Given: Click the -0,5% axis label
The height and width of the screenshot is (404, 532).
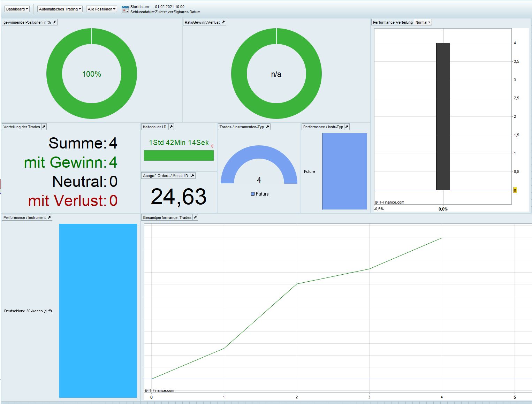Looking at the screenshot, I should tap(379, 209).
